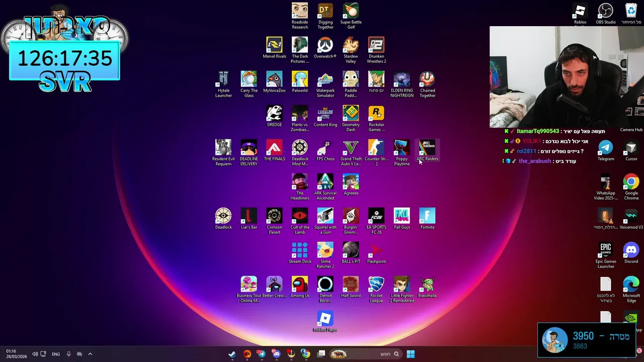Select the ARC Raiders icon
The height and width of the screenshot is (362, 644).
427,150
